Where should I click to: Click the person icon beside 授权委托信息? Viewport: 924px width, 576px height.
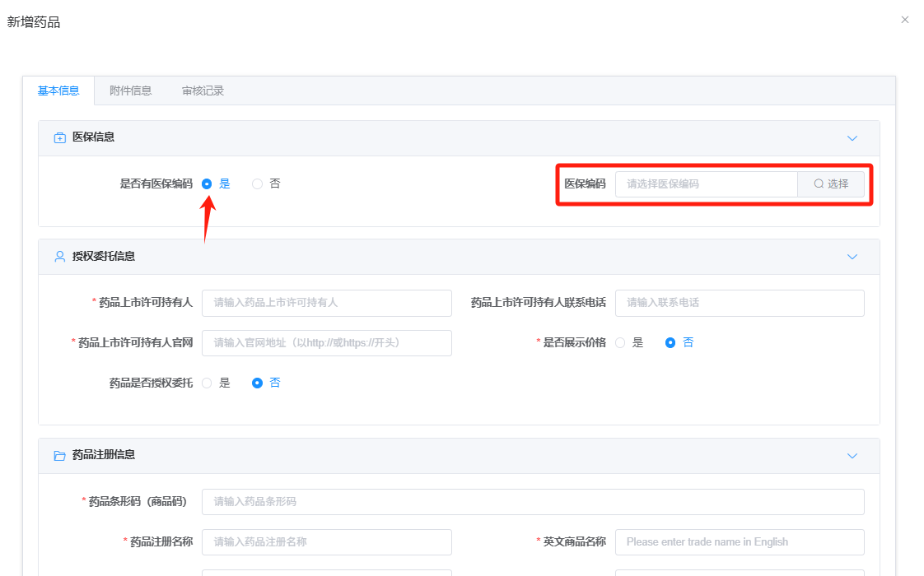coord(59,257)
